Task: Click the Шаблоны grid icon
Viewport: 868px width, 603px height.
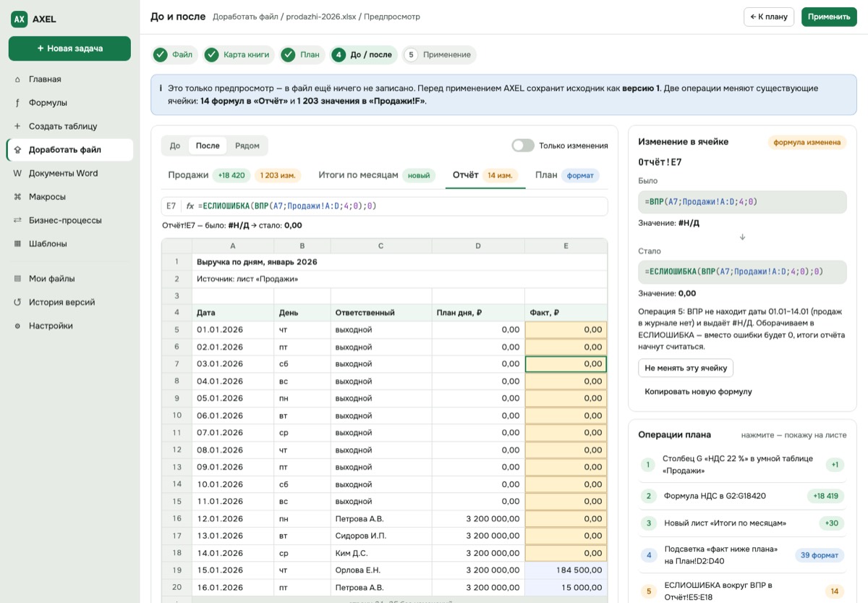Action: (17, 244)
